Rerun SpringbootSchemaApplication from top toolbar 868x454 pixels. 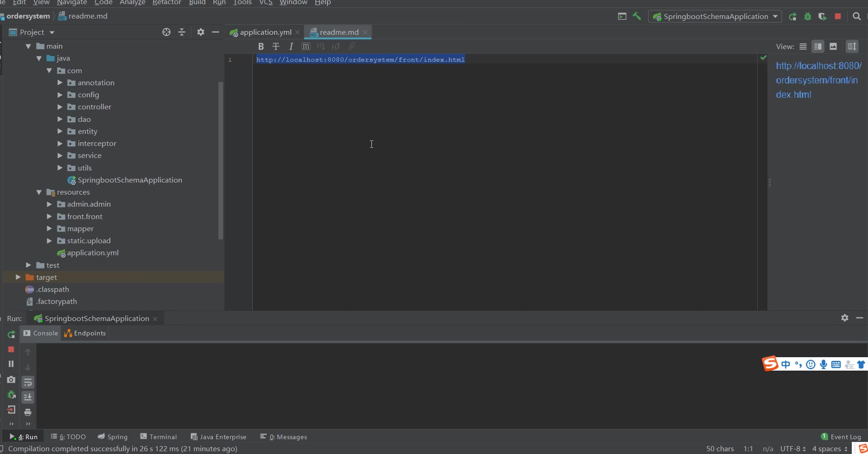tap(792, 17)
